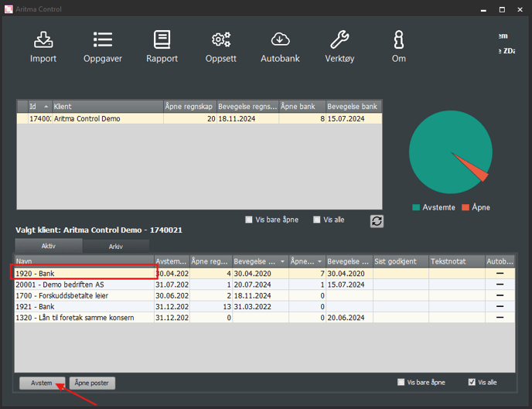
Task: Open Oppsett settings gears
Action: [x=221, y=46]
